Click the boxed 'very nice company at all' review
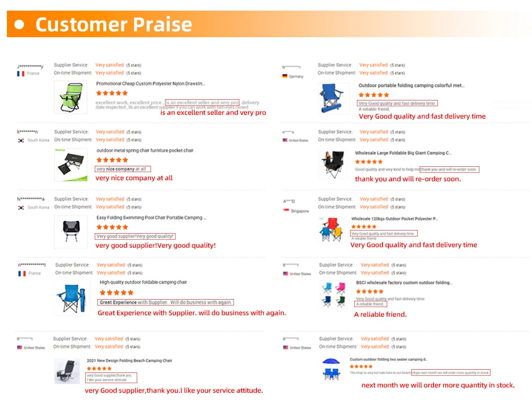The height and width of the screenshot is (415, 532). [123, 169]
